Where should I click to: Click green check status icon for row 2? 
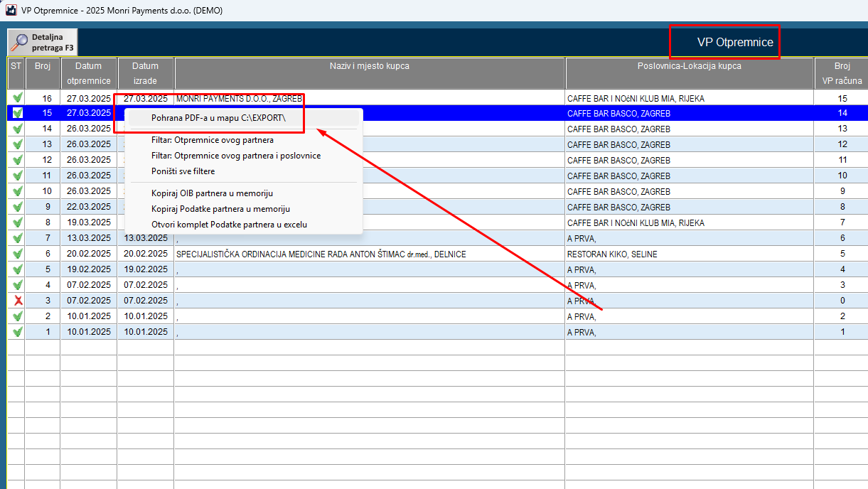click(18, 316)
